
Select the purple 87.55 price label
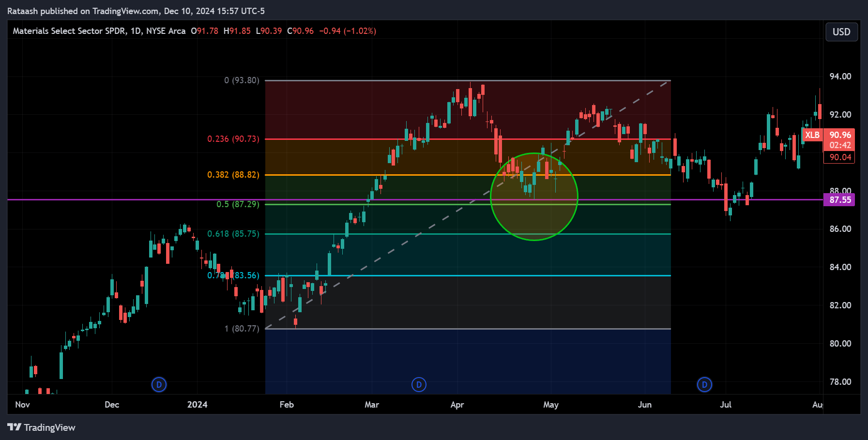(x=839, y=200)
